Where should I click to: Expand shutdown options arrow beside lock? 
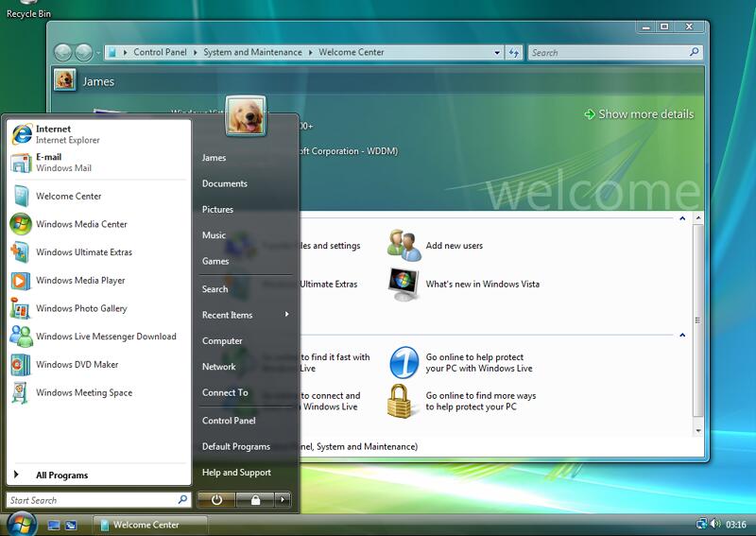282,500
